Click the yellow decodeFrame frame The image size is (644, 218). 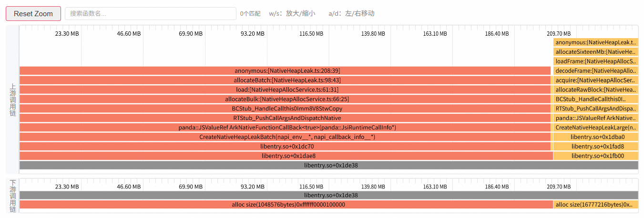click(596, 70)
